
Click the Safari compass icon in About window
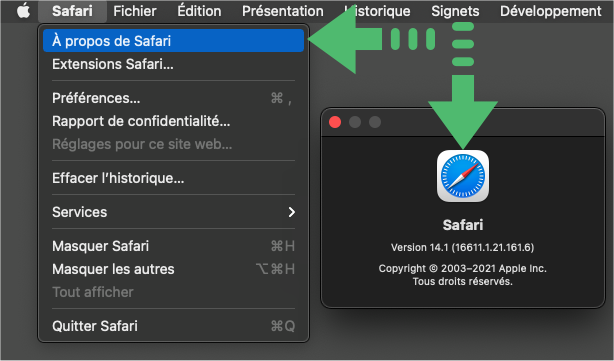point(463,176)
